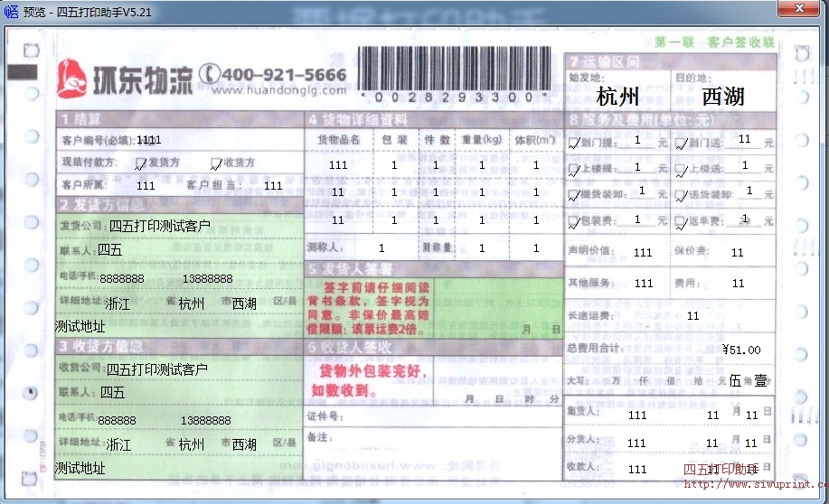Image resolution: width=829 pixels, height=504 pixels.
Task: Click the large 杭州 under 始发地
Action: coord(617,97)
